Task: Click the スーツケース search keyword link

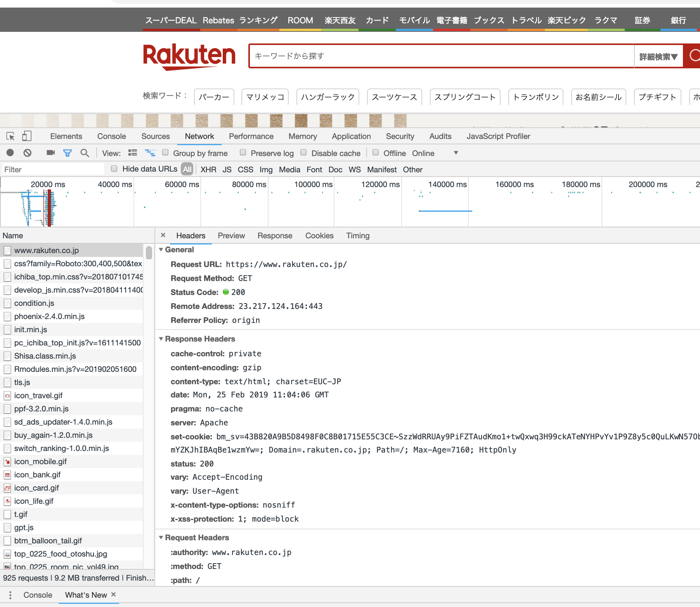Action: (394, 97)
